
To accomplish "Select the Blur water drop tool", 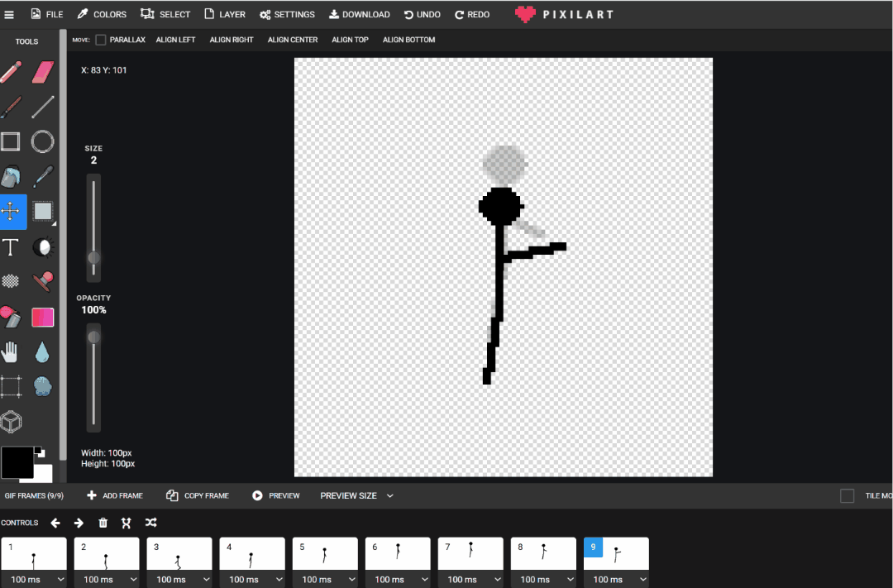I will coord(42,352).
